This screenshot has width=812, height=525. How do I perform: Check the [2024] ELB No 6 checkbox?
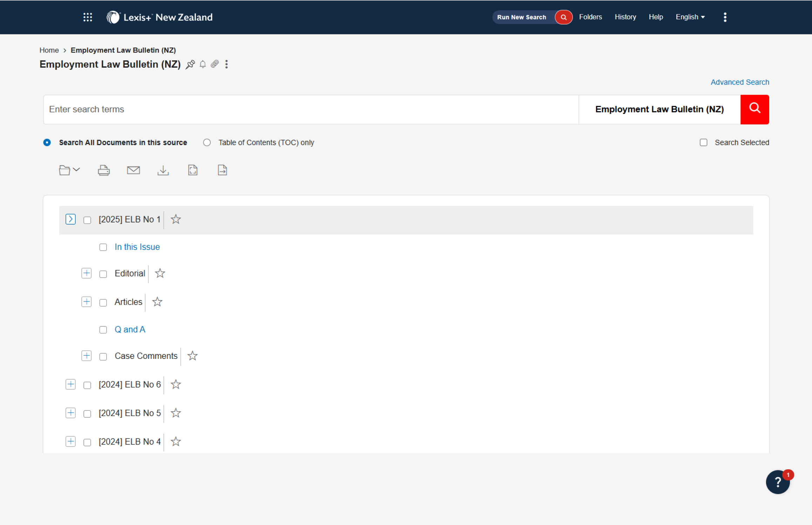point(87,385)
